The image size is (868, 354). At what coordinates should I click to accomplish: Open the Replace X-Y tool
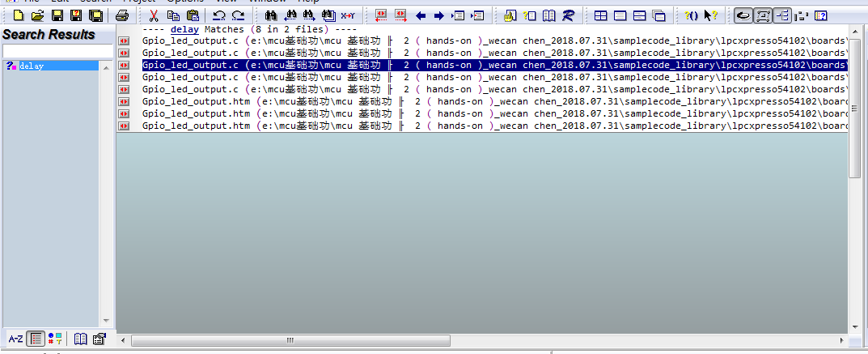point(348,15)
